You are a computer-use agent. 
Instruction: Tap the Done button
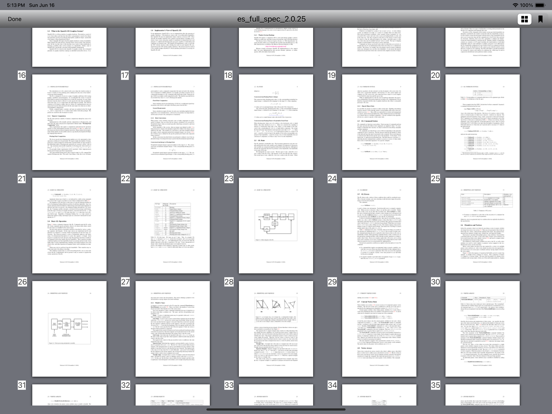coord(14,19)
